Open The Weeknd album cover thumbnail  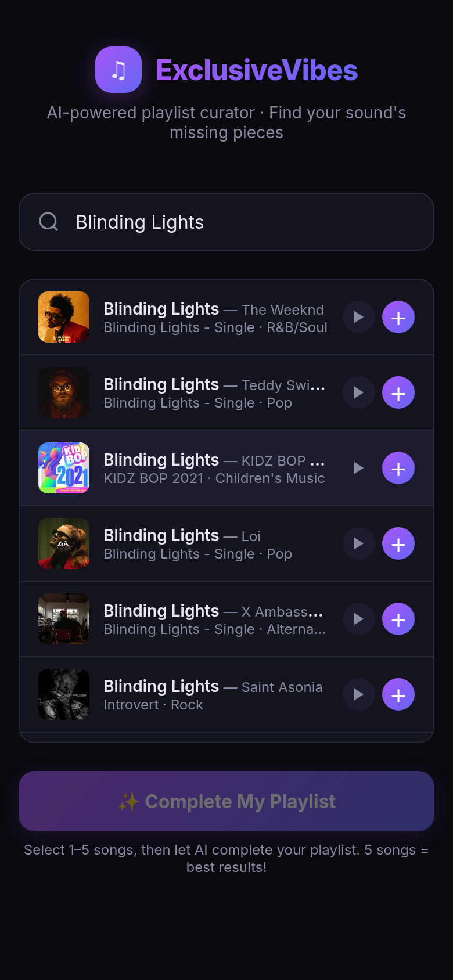[x=64, y=317]
